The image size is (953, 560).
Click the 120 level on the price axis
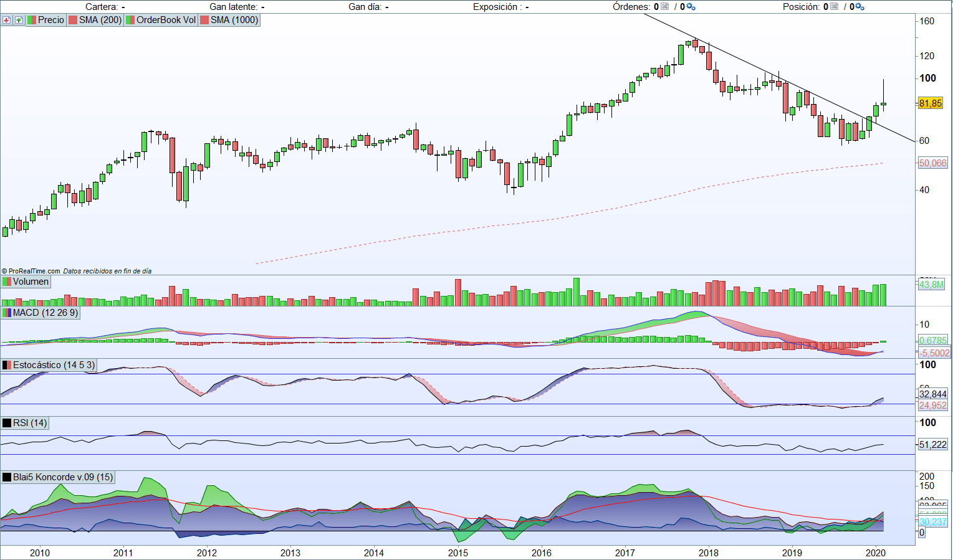[x=927, y=56]
